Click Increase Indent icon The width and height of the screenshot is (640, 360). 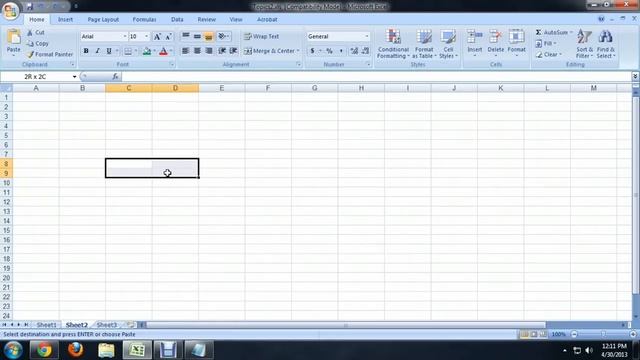tap(233, 51)
